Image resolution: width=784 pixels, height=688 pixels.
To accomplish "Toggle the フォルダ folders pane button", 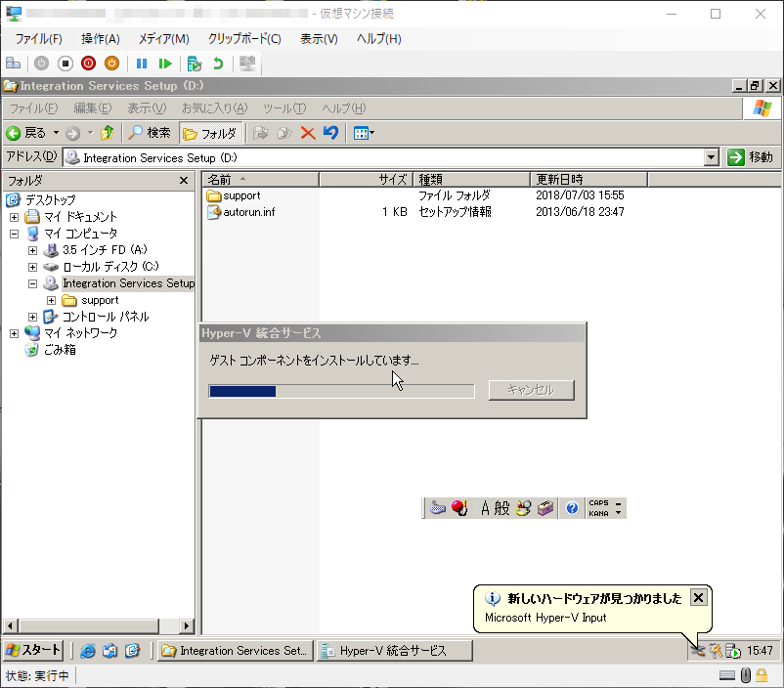I will [210, 133].
